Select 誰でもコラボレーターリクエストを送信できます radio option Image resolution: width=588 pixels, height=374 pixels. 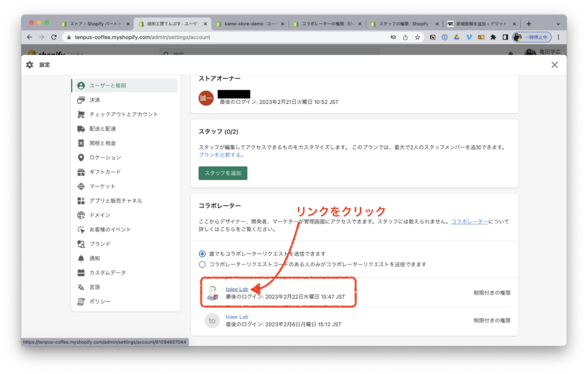tap(202, 254)
